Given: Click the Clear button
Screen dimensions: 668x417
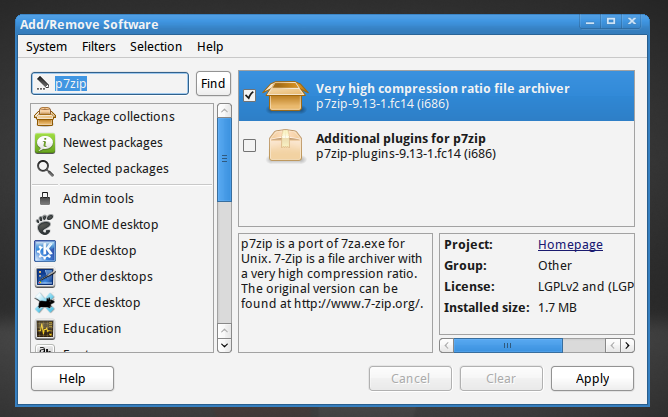Looking at the screenshot, I should 501,378.
